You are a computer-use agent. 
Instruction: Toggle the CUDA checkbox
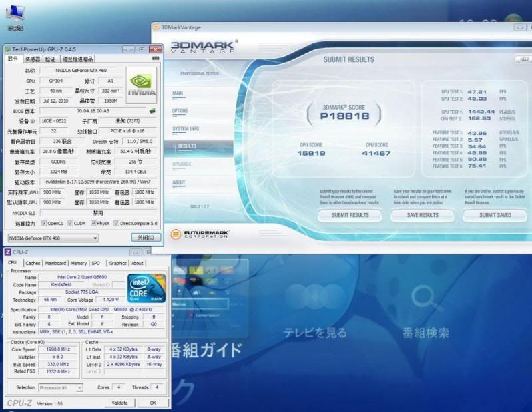pos(70,223)
